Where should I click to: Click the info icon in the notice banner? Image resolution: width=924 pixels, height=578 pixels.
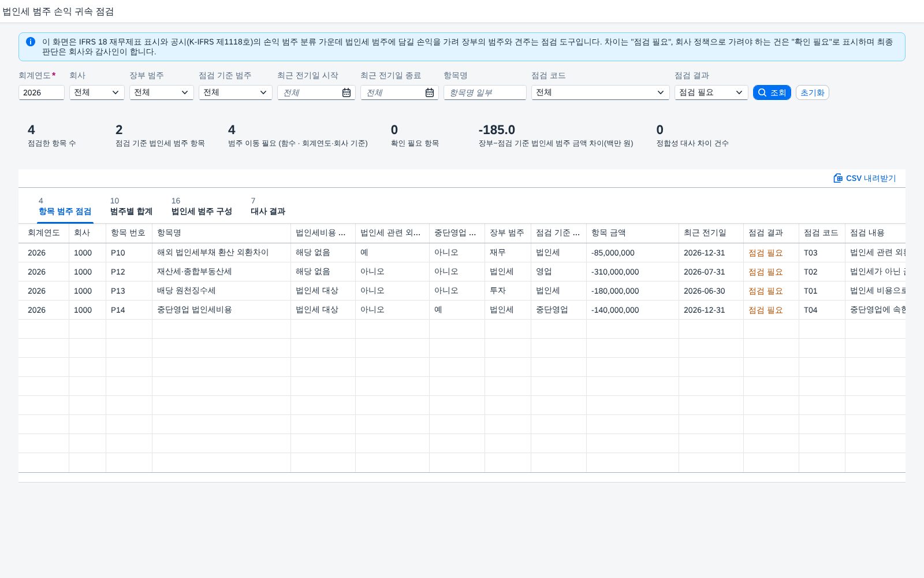[31, 42]
